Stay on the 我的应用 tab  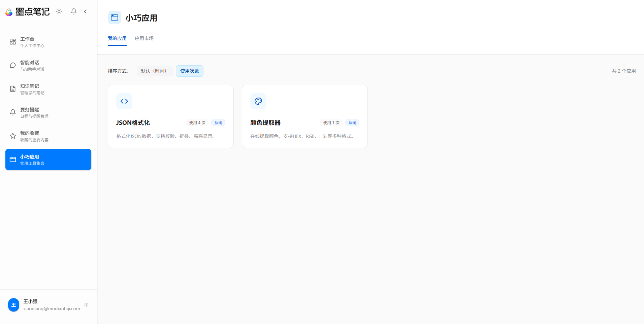coord(117,38)
